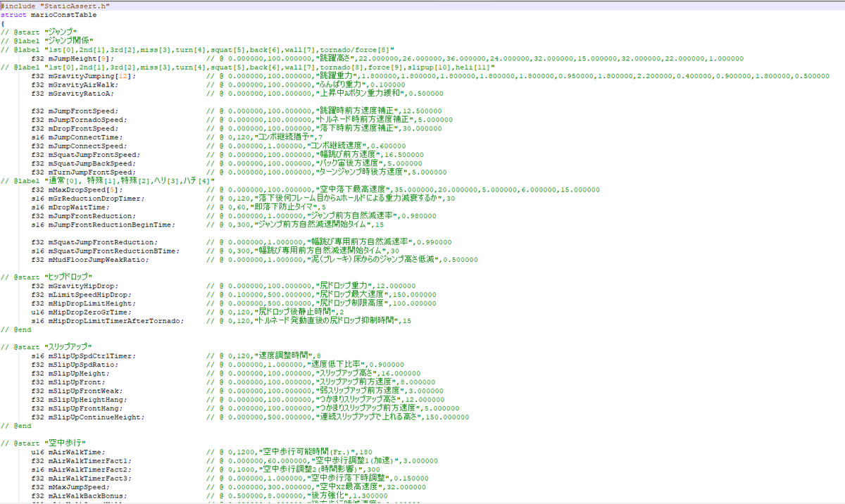
Task: Click the f32 mJumpFrontReduction member name
Action: (90, 215)
